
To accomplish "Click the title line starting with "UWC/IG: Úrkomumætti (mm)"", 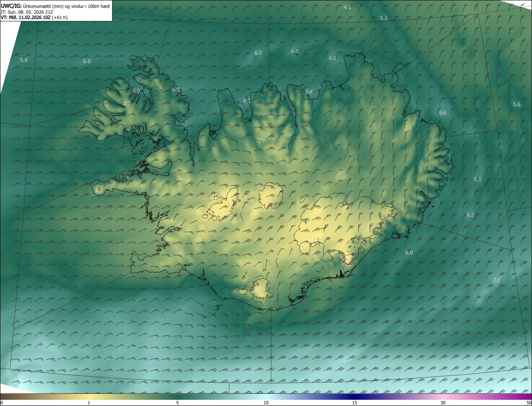I will tap(55, 5).
